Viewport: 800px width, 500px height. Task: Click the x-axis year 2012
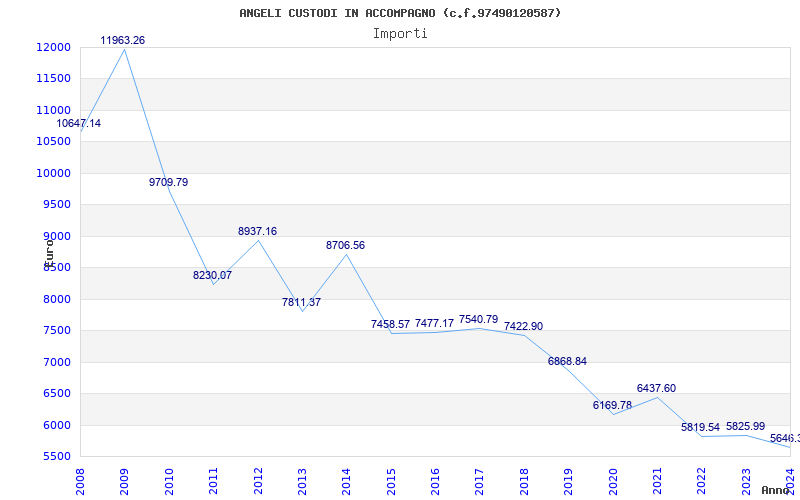click(x=258, y=481)
